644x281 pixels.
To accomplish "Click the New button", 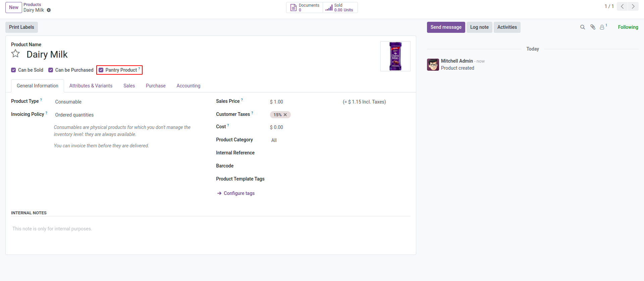I will (14, 7).
